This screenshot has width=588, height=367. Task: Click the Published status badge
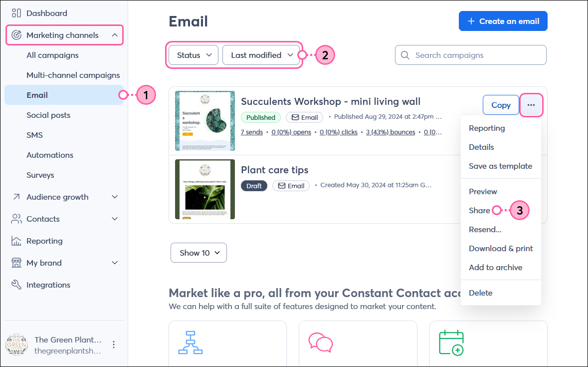coord(261,117)
